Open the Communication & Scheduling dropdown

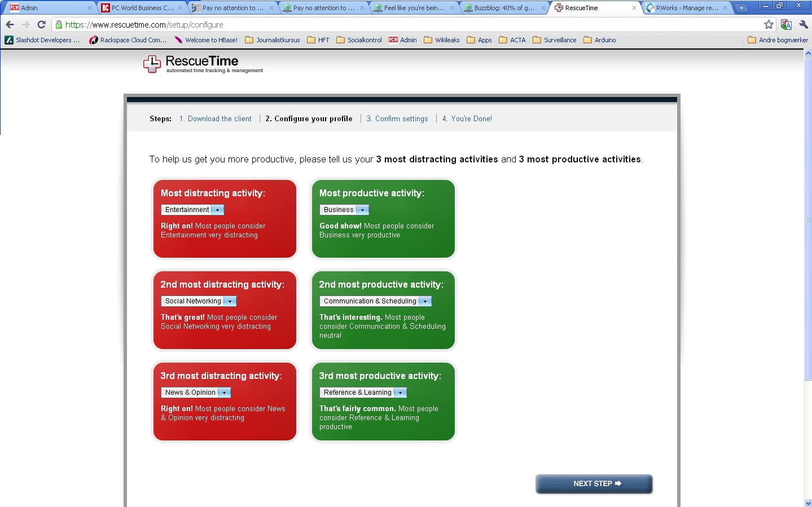pyautogui.click(x=375, y=301)
